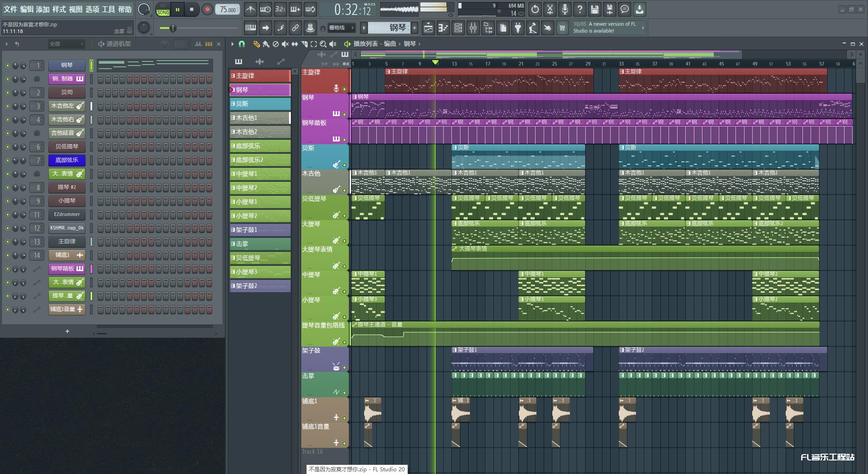Expand the channel rack options arrow
The height and width of the screenshot is (474, 868).
pyautogui.click(x=7, y=44)
